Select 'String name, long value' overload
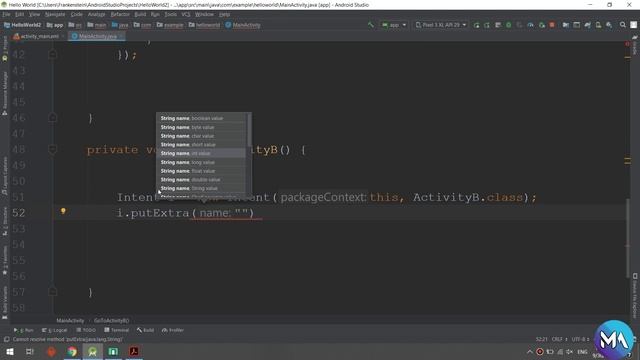640x360 pixels. point(202,162)
